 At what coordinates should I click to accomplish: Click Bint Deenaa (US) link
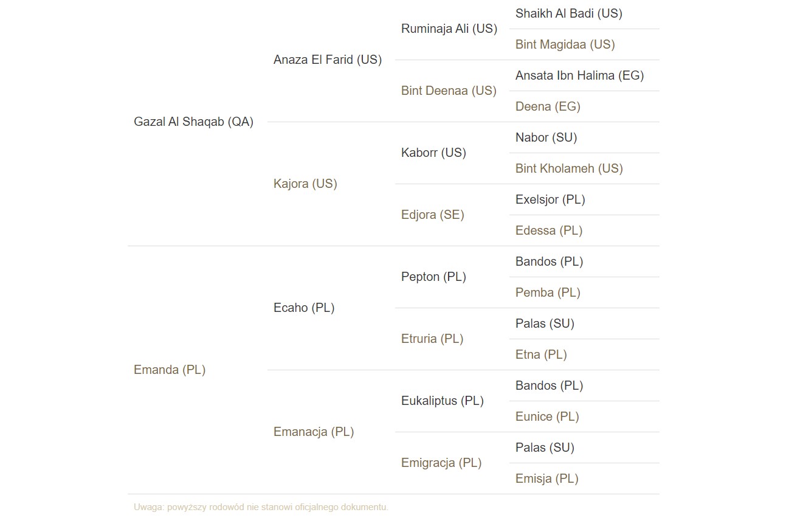click(449, 91)
